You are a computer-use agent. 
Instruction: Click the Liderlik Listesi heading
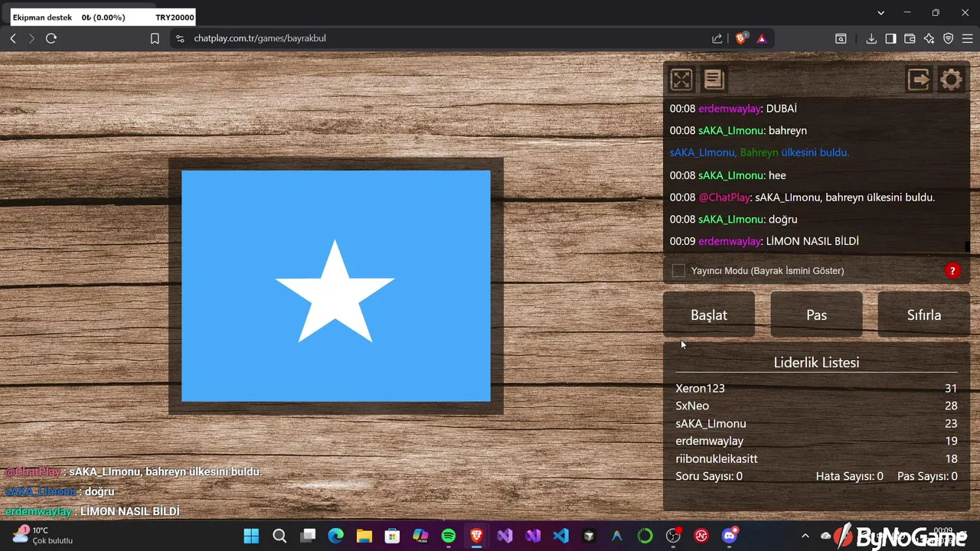point(816,362)
